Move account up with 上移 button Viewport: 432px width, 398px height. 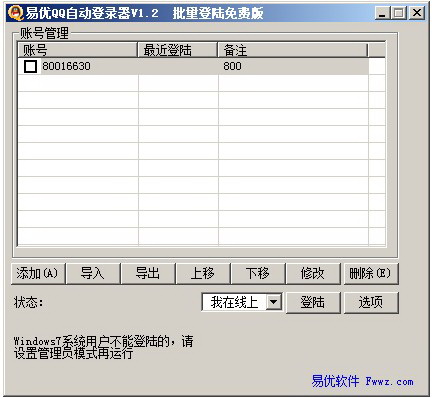[203, 274]
